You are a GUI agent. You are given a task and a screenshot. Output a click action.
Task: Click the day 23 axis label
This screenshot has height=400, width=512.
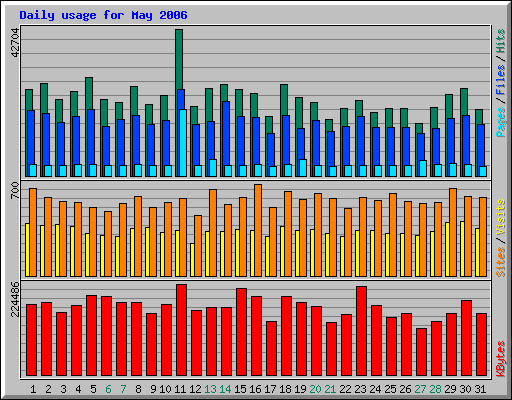point(360,389)
